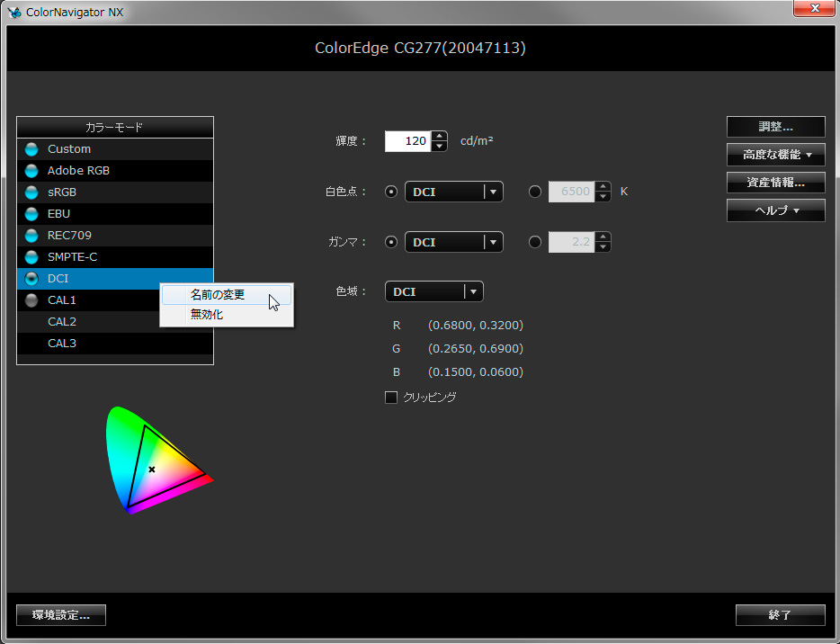
Task: Click the 調整... button
Action: [776, 127]
